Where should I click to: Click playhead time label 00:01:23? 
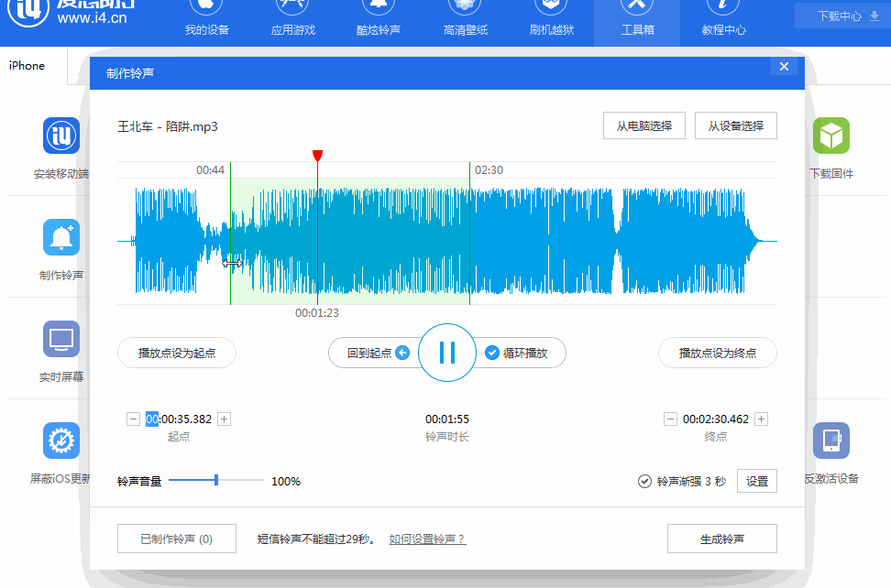pos(317,312)
